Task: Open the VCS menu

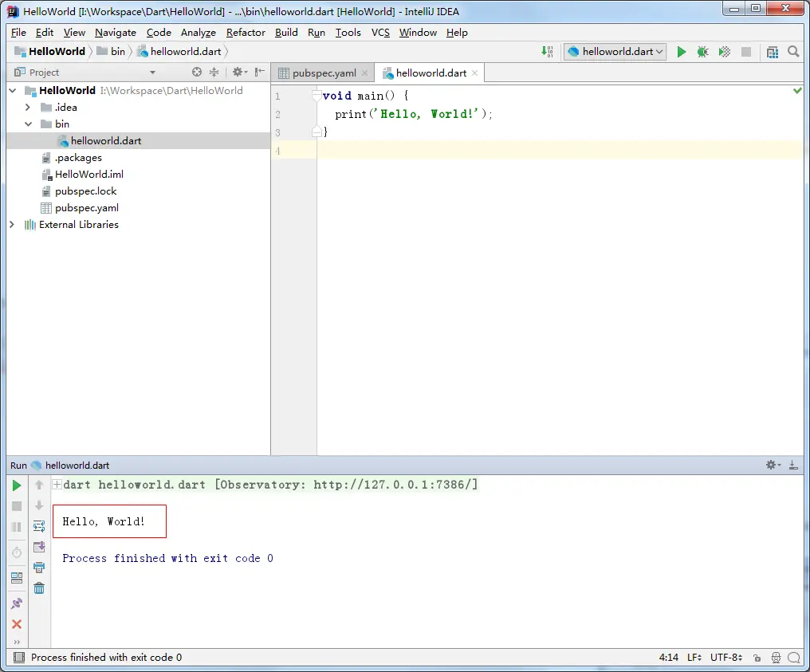Action: 381,33
